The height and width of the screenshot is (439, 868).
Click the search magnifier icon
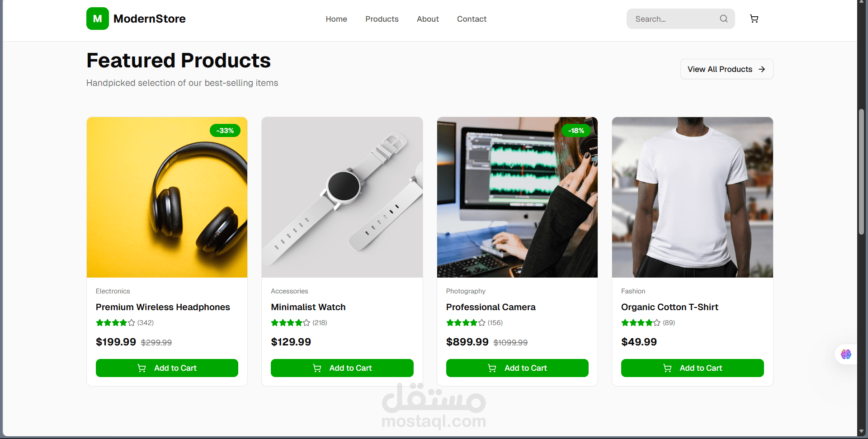click(724, 19)
